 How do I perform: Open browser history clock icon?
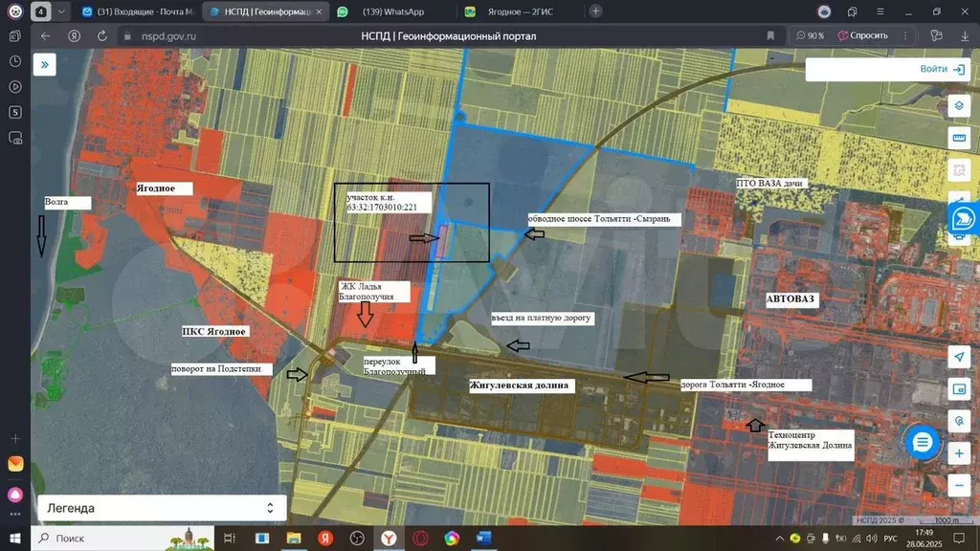(x=15, y=61)
